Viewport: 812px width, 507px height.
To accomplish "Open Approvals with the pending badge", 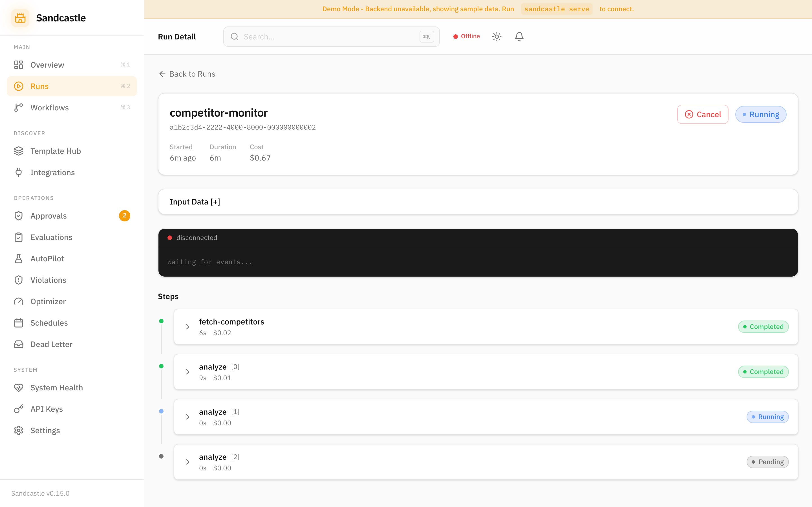I will point(49,215).
